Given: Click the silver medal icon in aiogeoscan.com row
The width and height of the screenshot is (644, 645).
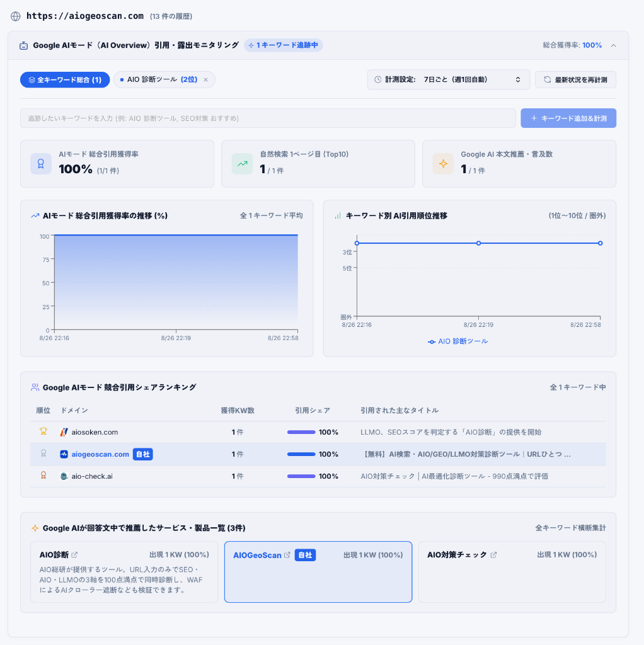Looking at the screenshot, I should pyautogui.click(x=43, y=454).
